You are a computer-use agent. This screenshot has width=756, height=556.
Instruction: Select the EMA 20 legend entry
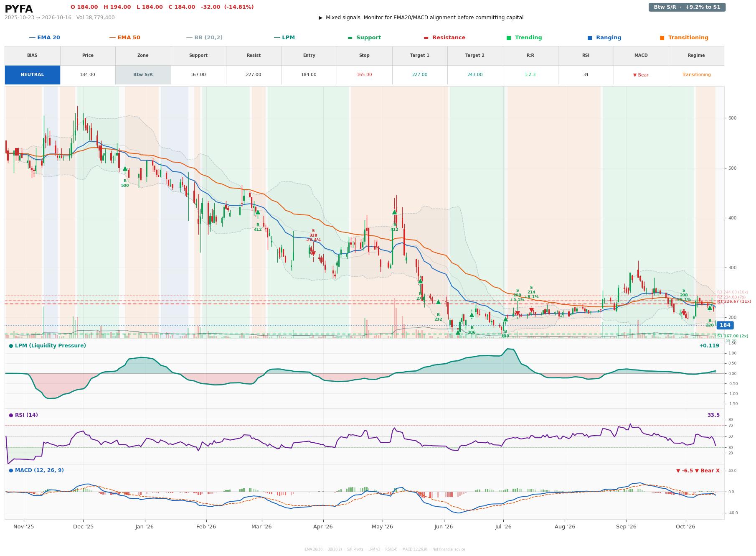pyautogui.click(x=44, y=38)
